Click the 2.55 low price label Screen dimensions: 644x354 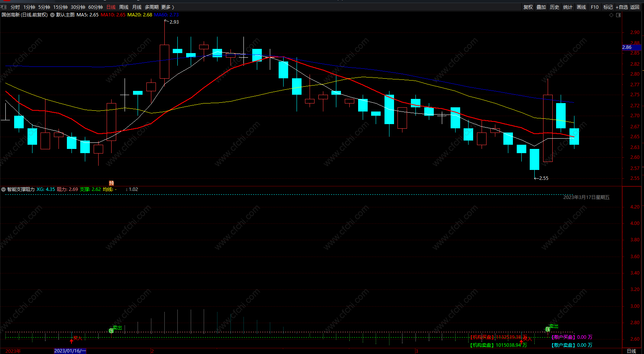(543, 178)
